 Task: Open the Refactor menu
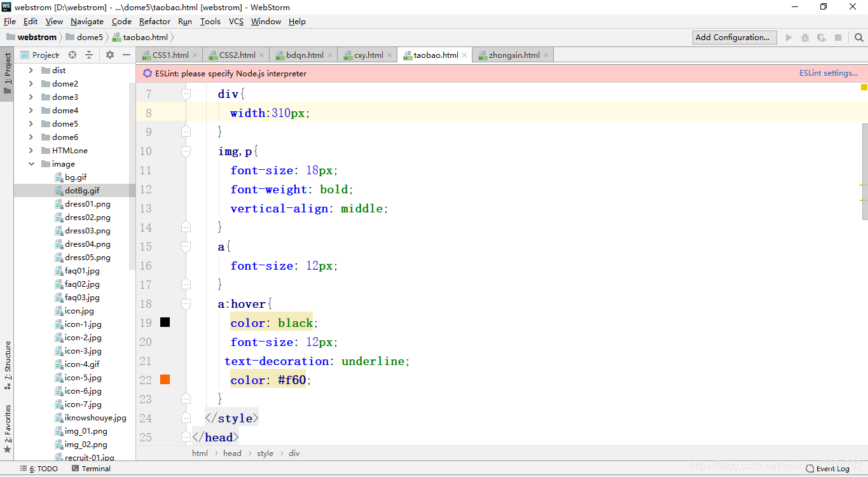pos(155,22)
